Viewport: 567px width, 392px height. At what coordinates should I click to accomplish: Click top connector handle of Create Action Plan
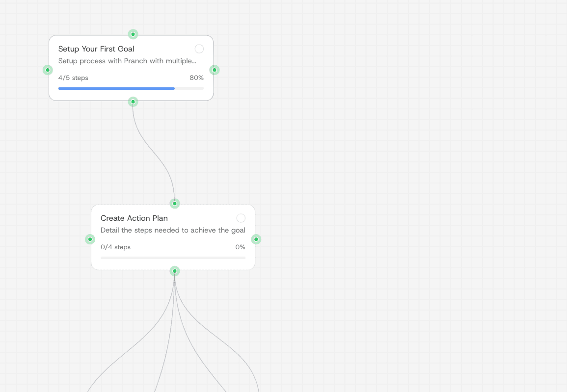[175, 204]
